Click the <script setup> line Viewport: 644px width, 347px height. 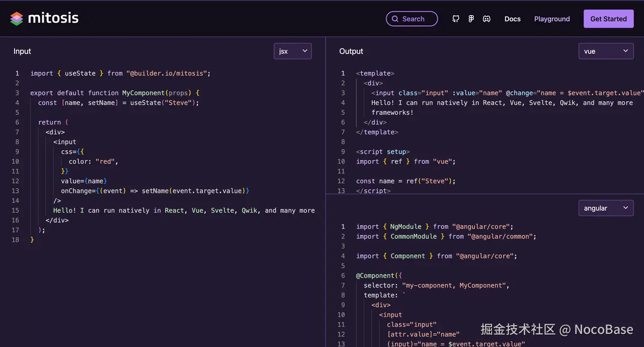[x=383, y=152]
